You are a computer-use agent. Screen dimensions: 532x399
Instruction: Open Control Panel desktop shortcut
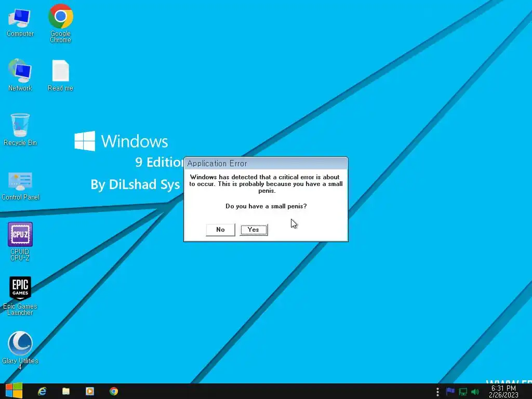click(20, 186)
